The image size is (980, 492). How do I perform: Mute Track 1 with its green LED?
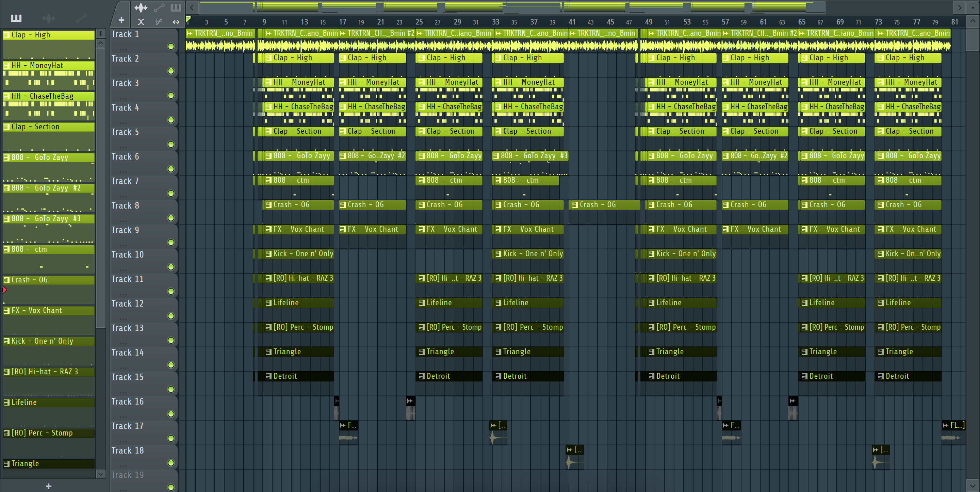171,46
